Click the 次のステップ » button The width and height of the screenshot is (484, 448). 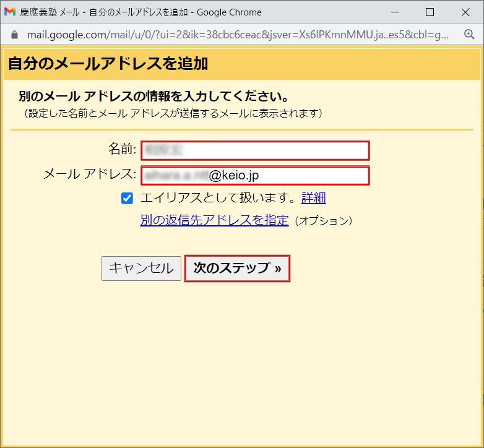(x=237, y=269)
